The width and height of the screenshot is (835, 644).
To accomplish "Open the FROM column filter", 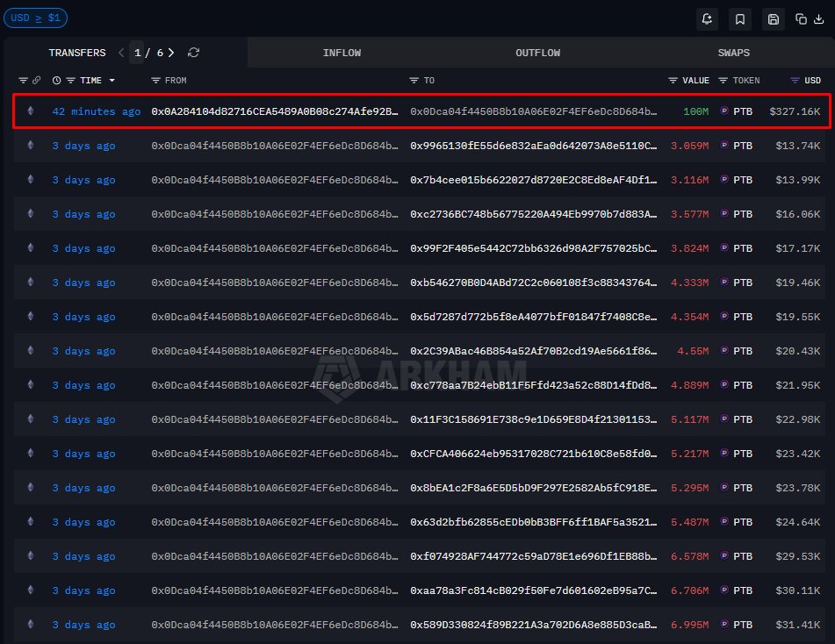I will click(155, 81).
